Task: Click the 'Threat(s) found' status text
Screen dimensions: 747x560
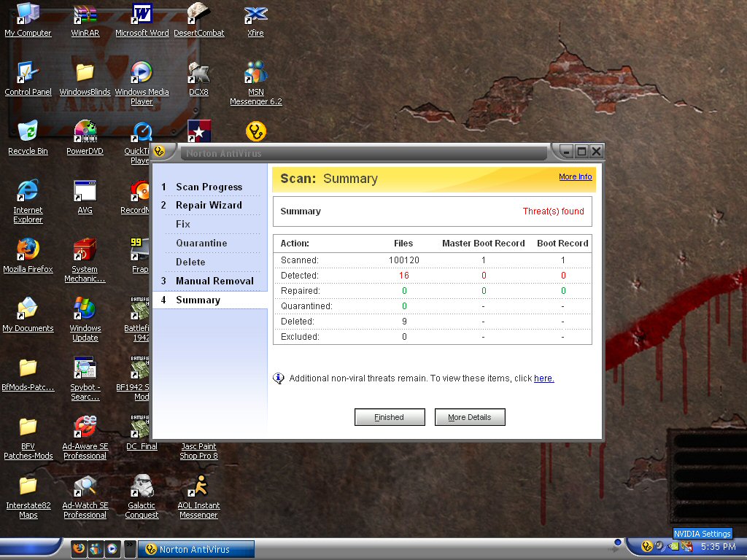Action: click(553, 211)
